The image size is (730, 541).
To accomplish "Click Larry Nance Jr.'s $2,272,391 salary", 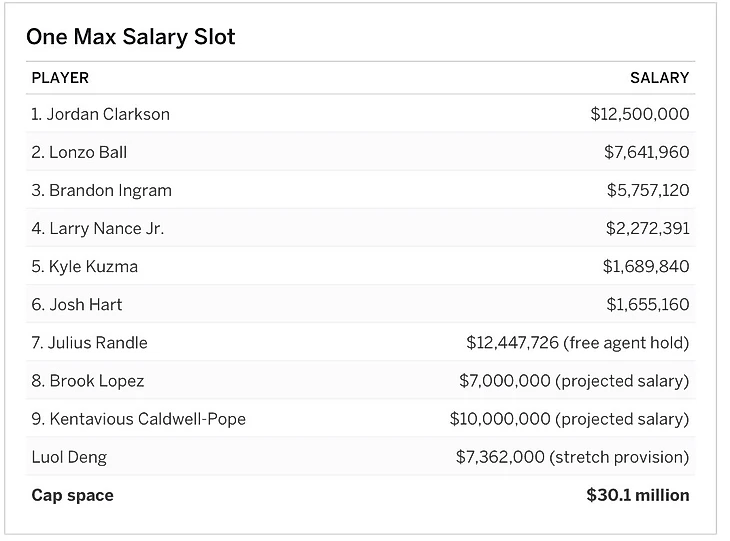I will click(x=647, y=228).
